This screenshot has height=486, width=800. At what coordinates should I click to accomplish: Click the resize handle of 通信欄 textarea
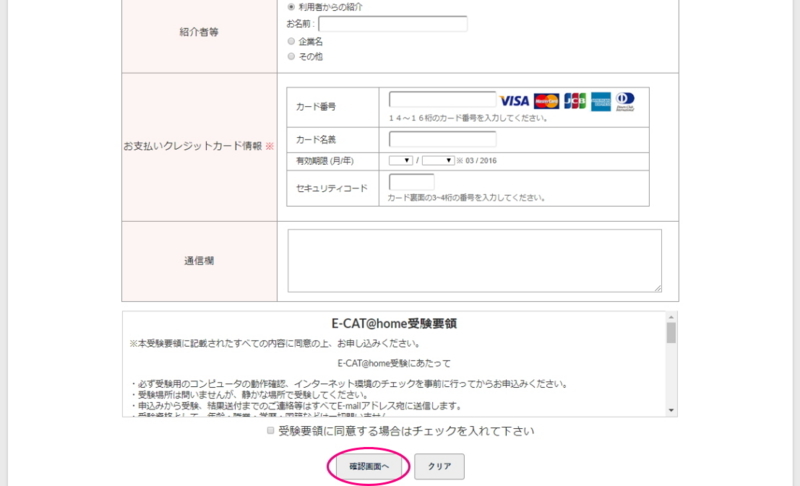658,288
